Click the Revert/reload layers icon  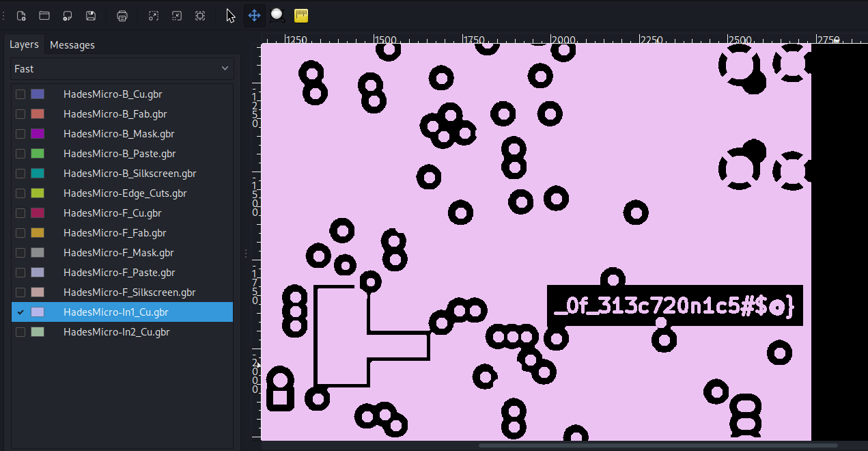[67, 16]
